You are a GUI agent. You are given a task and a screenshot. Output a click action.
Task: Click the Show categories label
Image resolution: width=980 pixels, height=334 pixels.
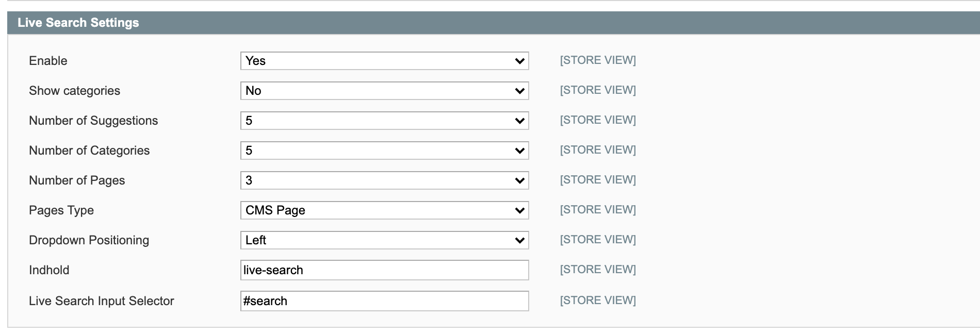(x=74, y=91)
